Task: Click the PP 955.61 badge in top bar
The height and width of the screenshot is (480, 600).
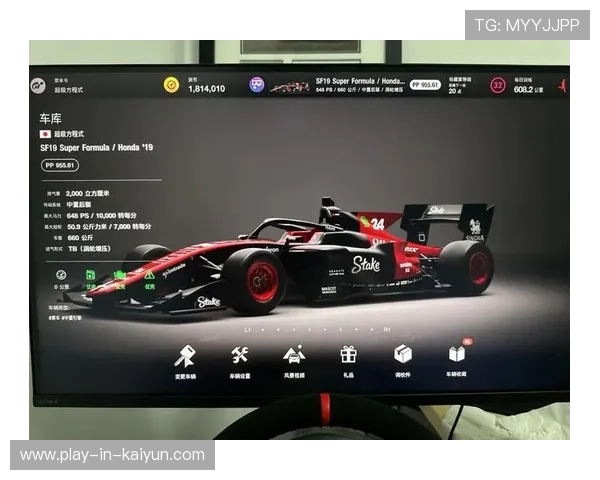Action: (425, 85)
